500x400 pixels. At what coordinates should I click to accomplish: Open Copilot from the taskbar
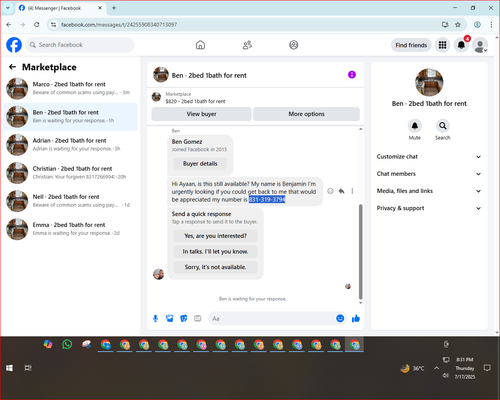click(48, 344)
